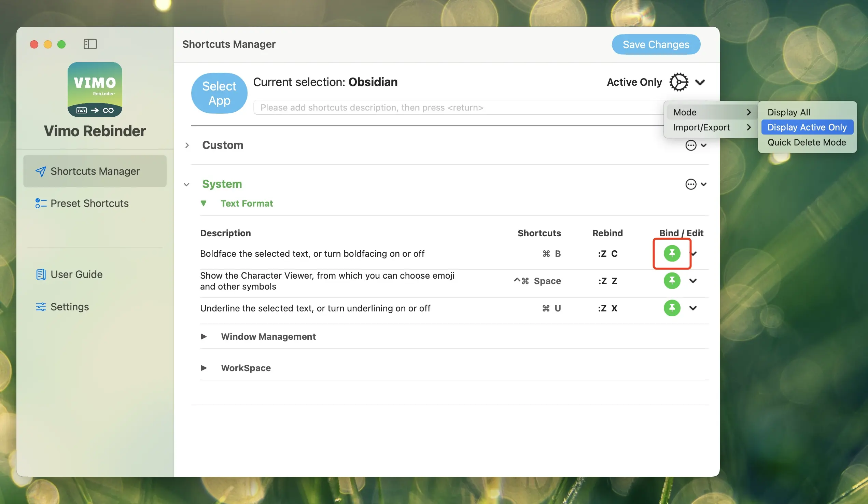Expand the WorkSpace group triangle
Image resolution: width=868 pixels, height=504 pixels.
click(x=204, y=368)
